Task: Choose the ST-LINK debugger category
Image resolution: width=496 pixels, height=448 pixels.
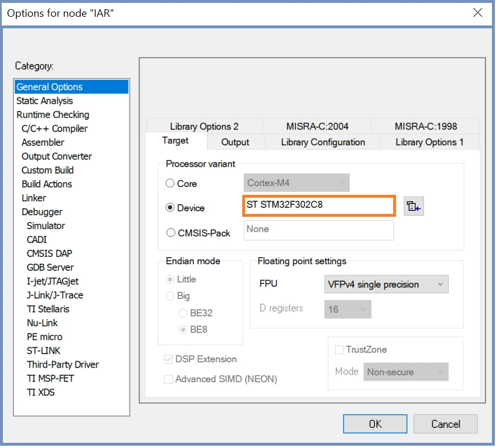Action: coord(43,350)
